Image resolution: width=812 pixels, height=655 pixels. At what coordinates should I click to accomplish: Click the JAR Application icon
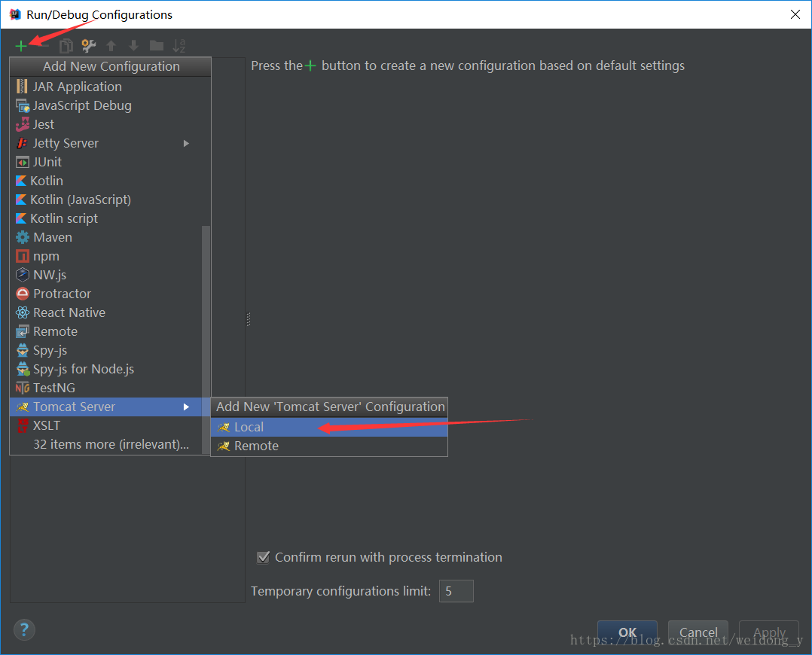click(x=22, y=87)
